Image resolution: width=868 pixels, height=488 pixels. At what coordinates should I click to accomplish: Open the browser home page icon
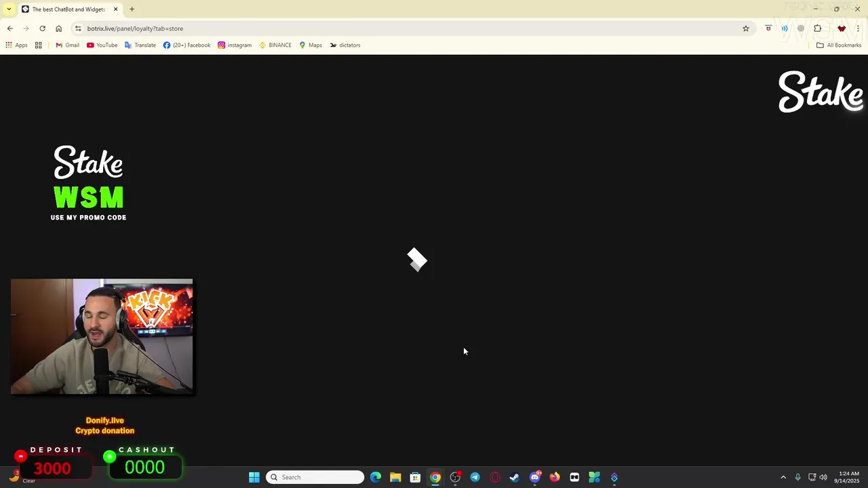58,28
